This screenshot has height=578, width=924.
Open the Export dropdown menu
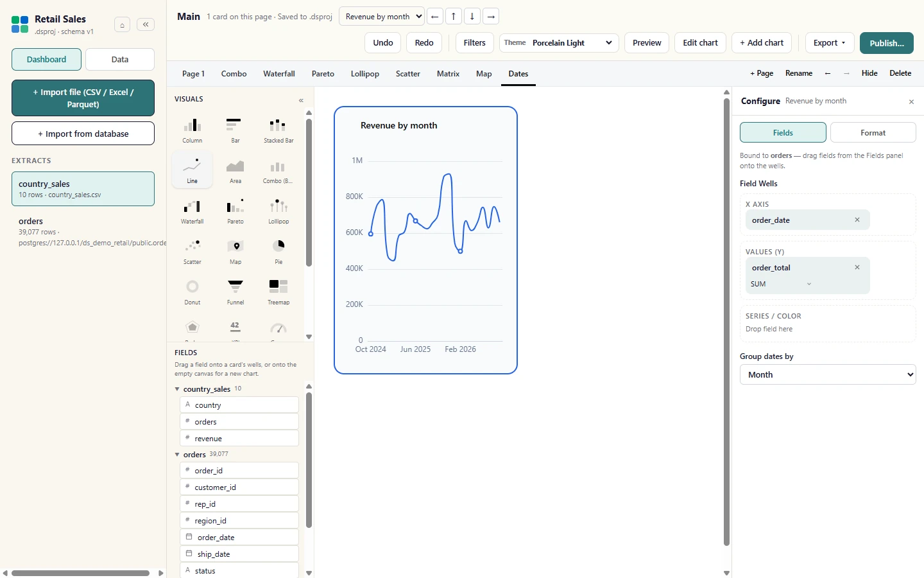tap(830, 42)
